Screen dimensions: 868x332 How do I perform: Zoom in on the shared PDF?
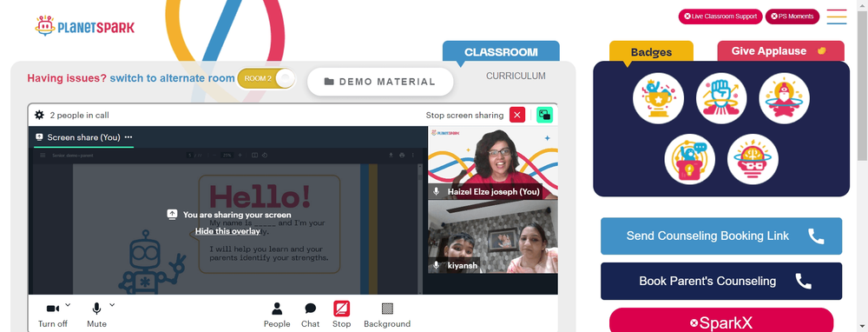(x=240, y=156)
